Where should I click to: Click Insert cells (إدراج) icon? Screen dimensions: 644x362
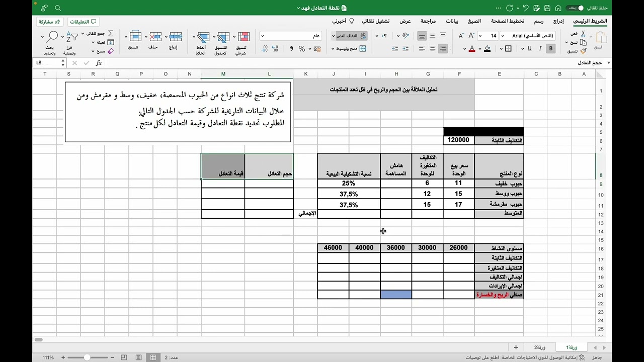(x=176, y=37)
